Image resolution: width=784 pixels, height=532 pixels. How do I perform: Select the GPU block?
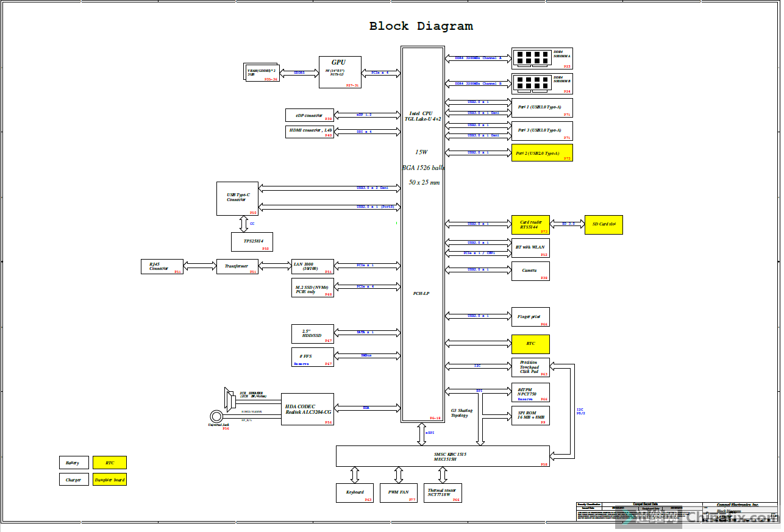340,72
